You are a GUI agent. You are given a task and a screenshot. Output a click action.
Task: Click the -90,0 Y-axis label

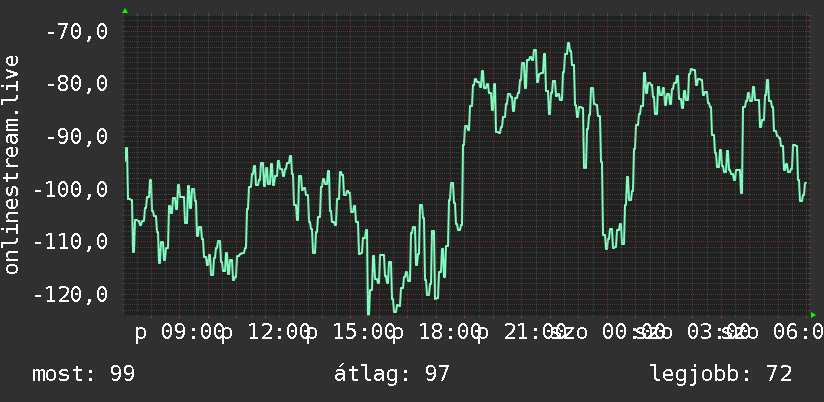[77, 137]
